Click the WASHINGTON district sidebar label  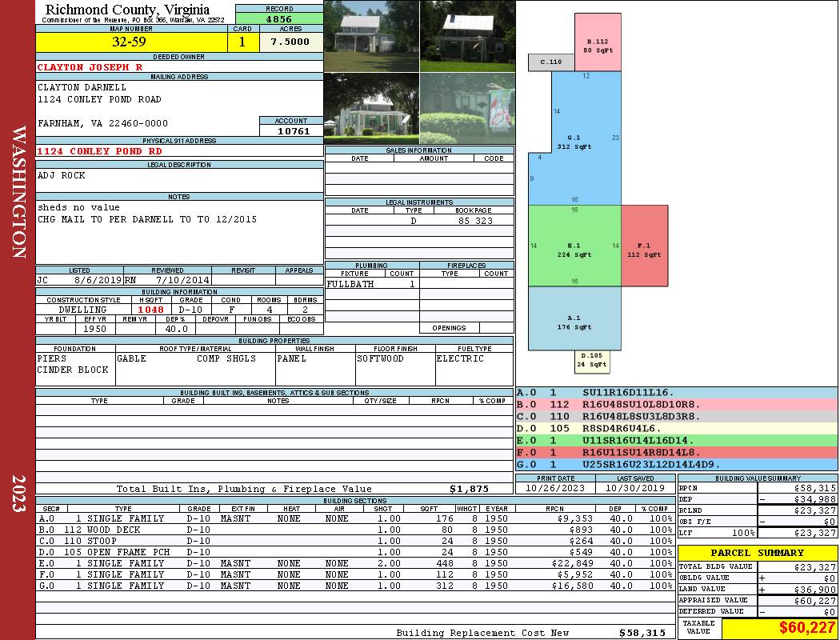18,192
